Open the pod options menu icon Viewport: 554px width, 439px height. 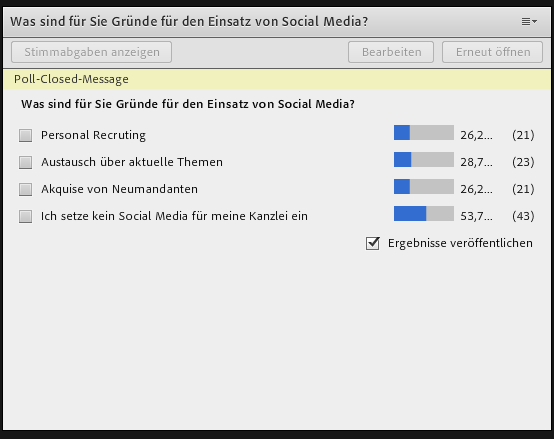529,22
